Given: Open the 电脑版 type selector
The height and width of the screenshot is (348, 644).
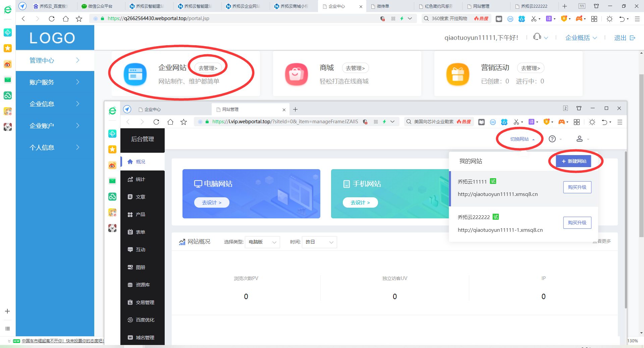Looking at the screenshot, I should tap(262, 242).
